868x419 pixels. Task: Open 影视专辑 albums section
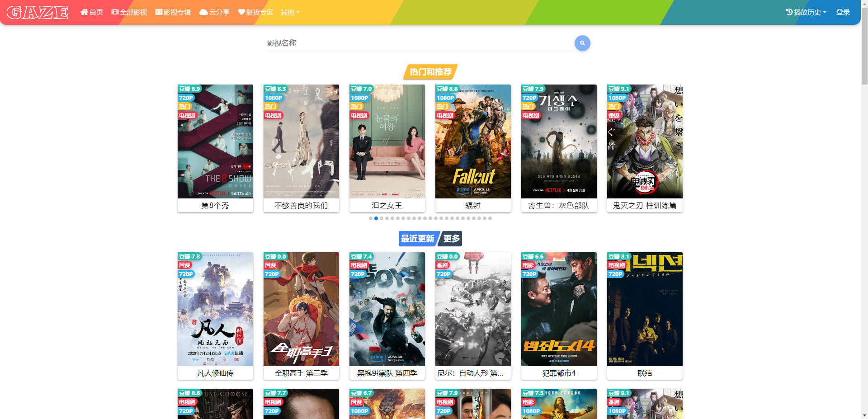coord(173,12)
